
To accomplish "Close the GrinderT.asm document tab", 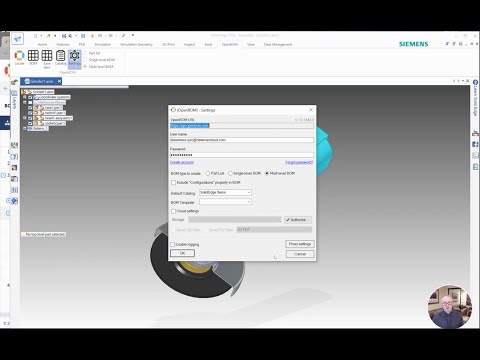I will click(59, 81).
